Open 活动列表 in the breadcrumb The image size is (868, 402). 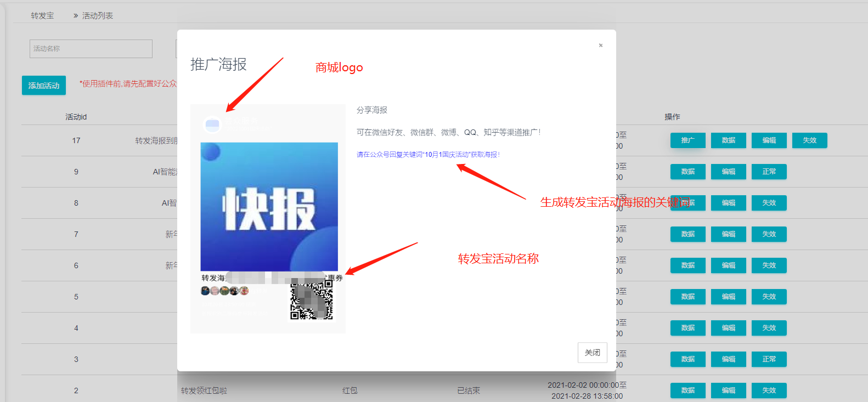(x=98, y=16)
